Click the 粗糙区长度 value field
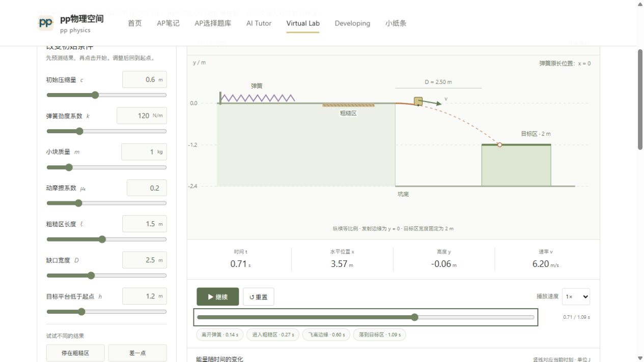This screenshot has width=644, height=362. (x=145, y=224)
